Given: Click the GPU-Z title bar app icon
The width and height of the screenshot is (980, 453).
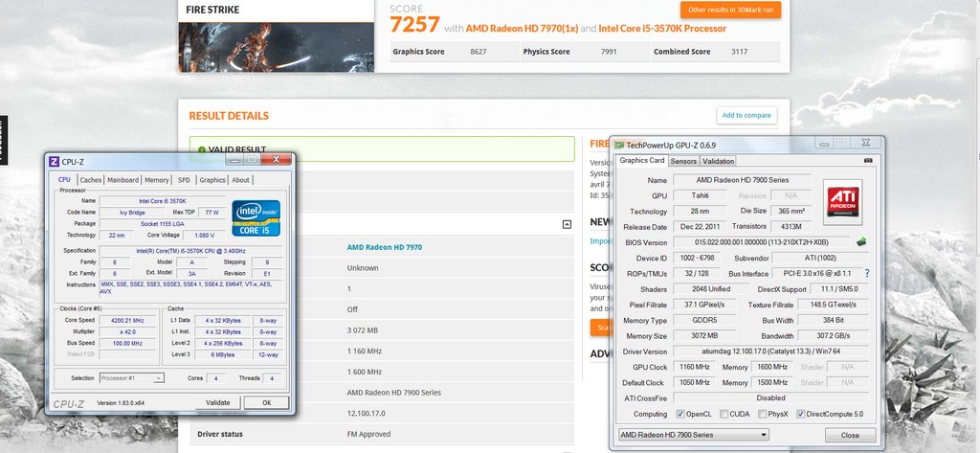Looking at the screenshot, I should point(619,145).
